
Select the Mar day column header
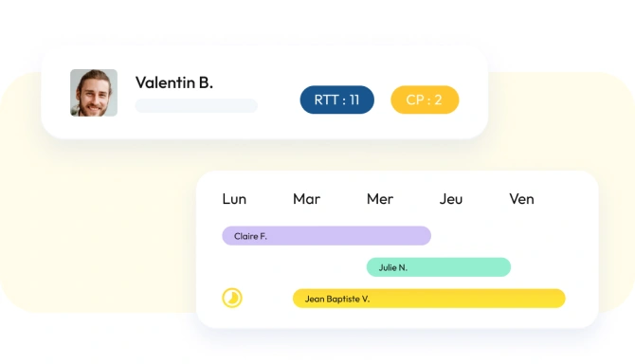pos(306,199)
